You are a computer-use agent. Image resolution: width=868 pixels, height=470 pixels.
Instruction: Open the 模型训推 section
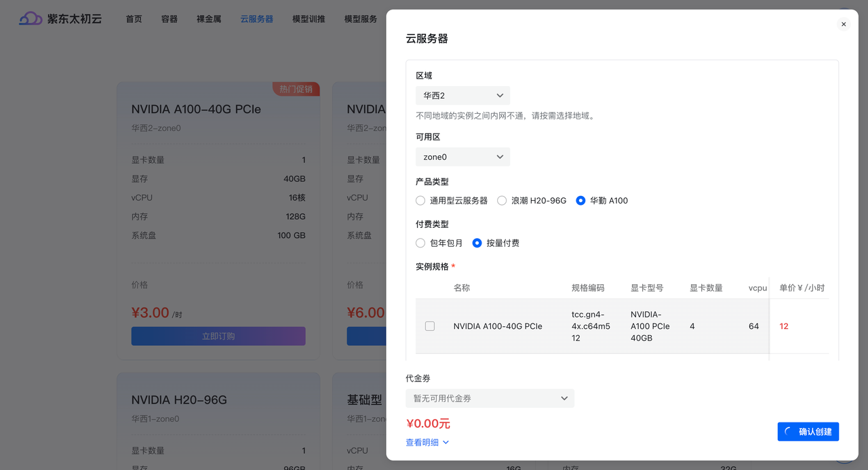(308, 19)
